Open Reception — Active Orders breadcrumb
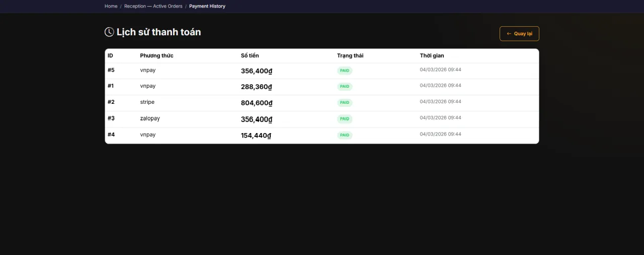 point(153,6)
